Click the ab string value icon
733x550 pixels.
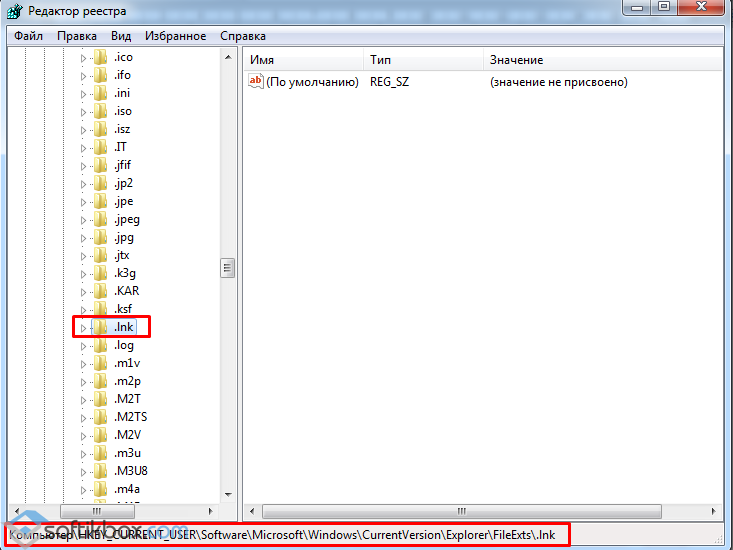256,81
